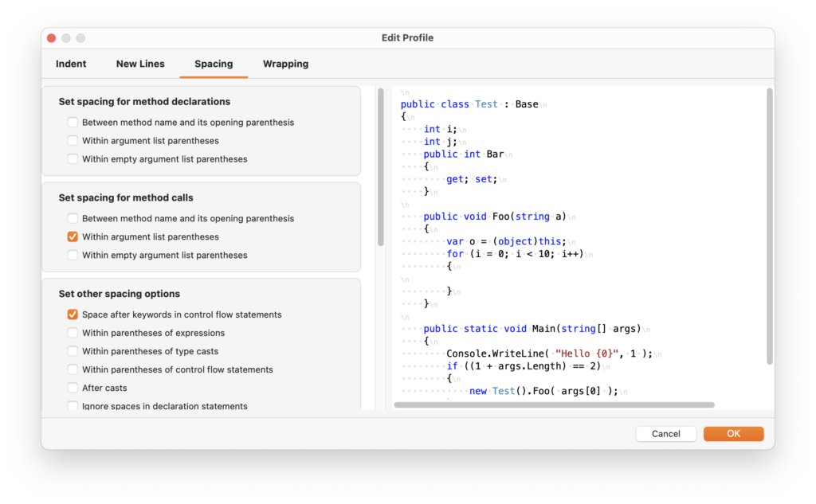Select the Spacing tab

point(214,64)
